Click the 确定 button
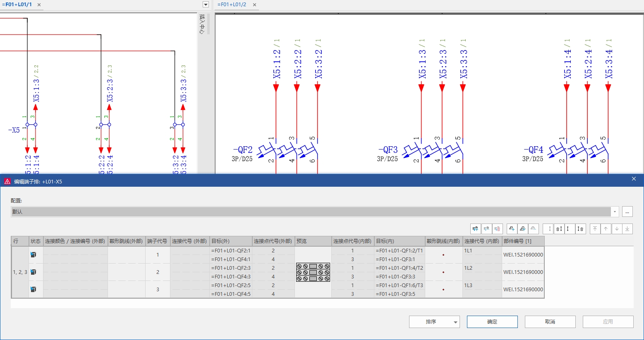 coord(492,322)
